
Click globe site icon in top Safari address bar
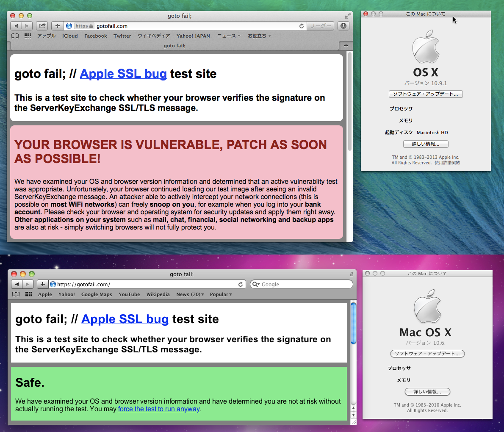(69, 26)
